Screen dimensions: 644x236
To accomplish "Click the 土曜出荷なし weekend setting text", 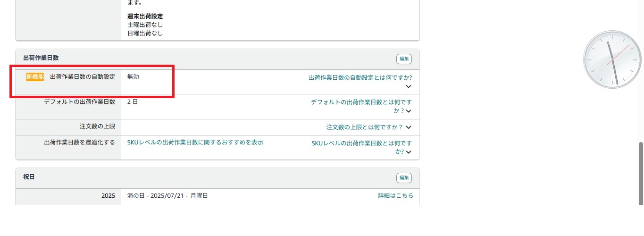I will (x=145, y=25).
